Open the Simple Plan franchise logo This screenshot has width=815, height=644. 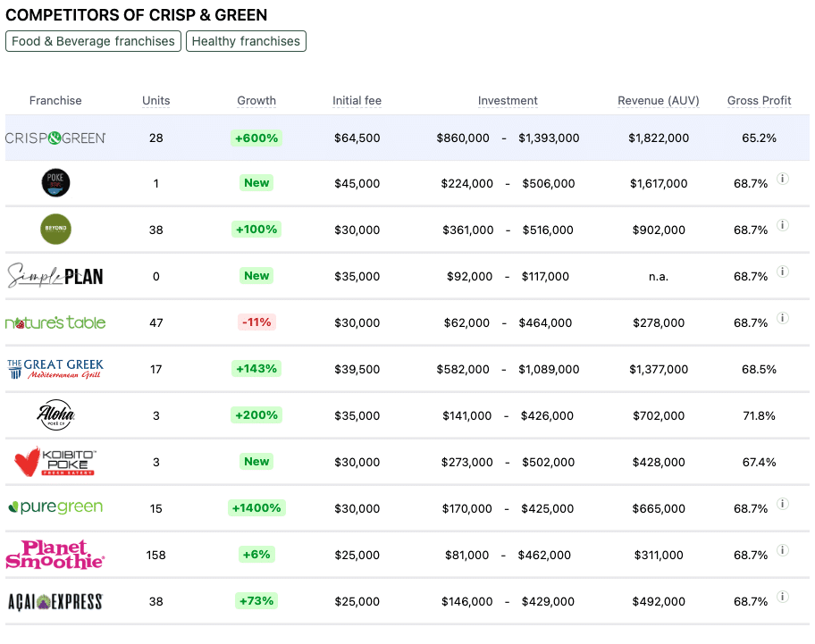click(x=55, y=275)
